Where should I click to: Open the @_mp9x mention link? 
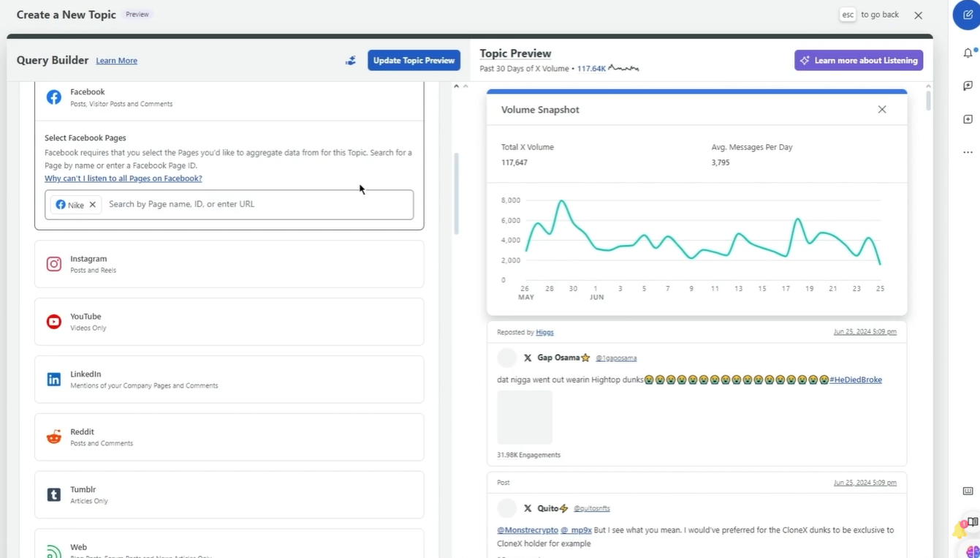[576, 530]
